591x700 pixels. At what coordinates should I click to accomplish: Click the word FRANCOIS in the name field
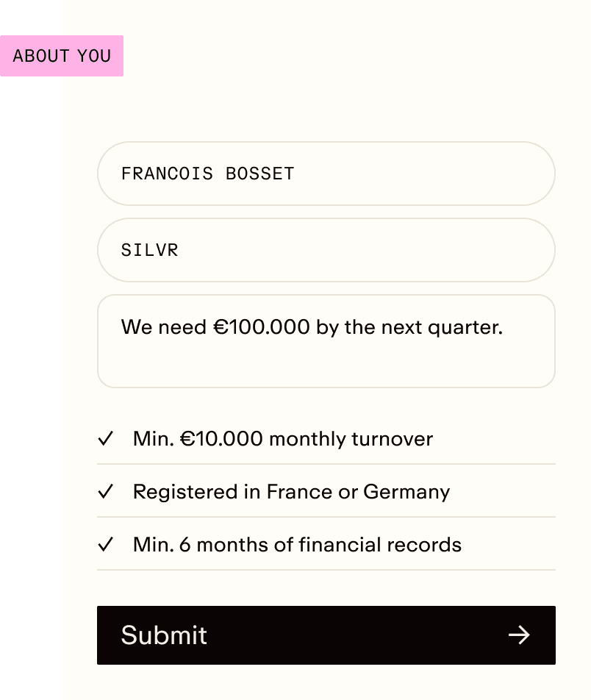[168, 174]
